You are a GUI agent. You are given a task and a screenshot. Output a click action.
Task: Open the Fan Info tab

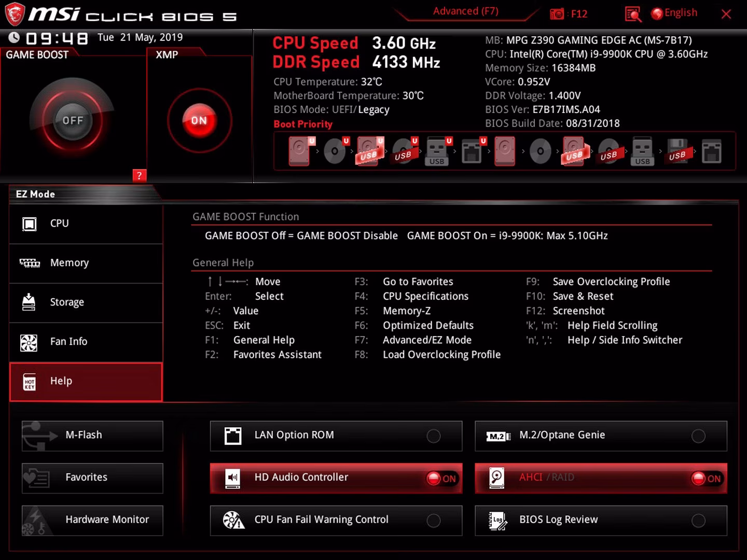point(86,342)
